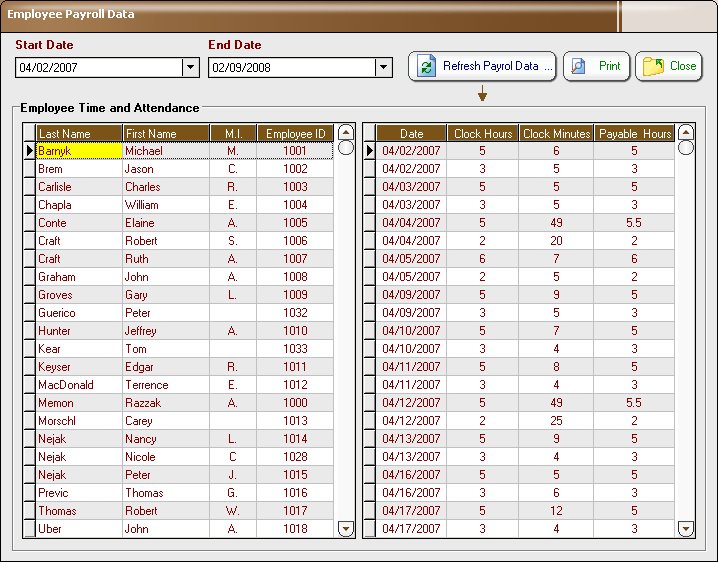Click the Clock Minutes column header

(556, 133)
